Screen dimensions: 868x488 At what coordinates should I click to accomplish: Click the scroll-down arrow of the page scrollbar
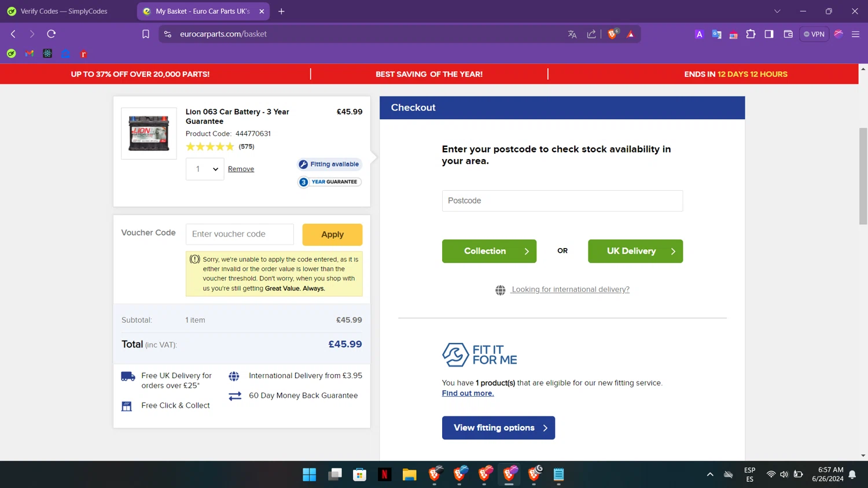tap(863, 456)
